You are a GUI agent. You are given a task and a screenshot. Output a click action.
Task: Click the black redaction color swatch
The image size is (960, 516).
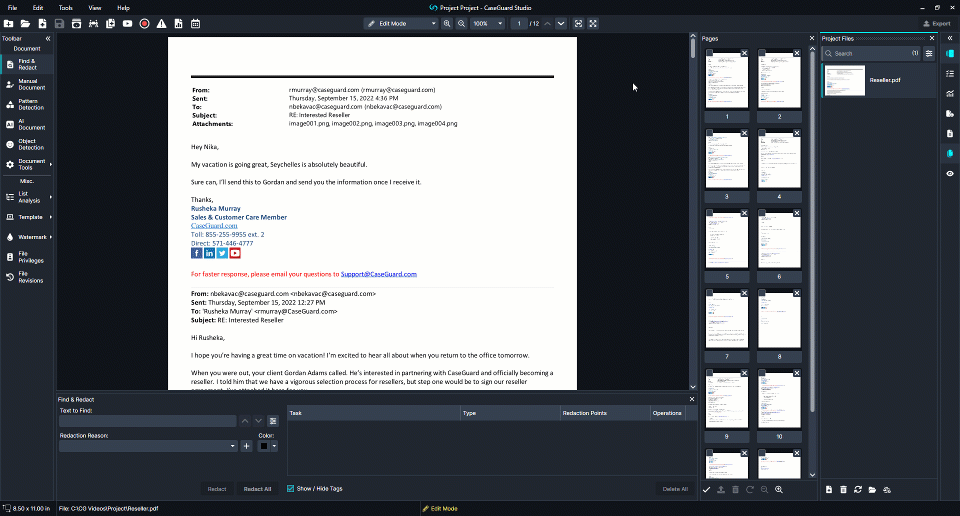tap(264, 446)
